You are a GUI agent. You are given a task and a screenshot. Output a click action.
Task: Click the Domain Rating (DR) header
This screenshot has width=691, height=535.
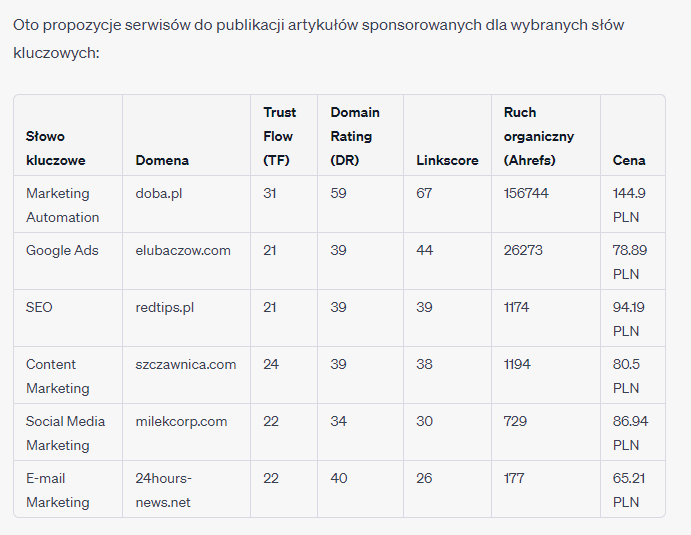point(355,136)
